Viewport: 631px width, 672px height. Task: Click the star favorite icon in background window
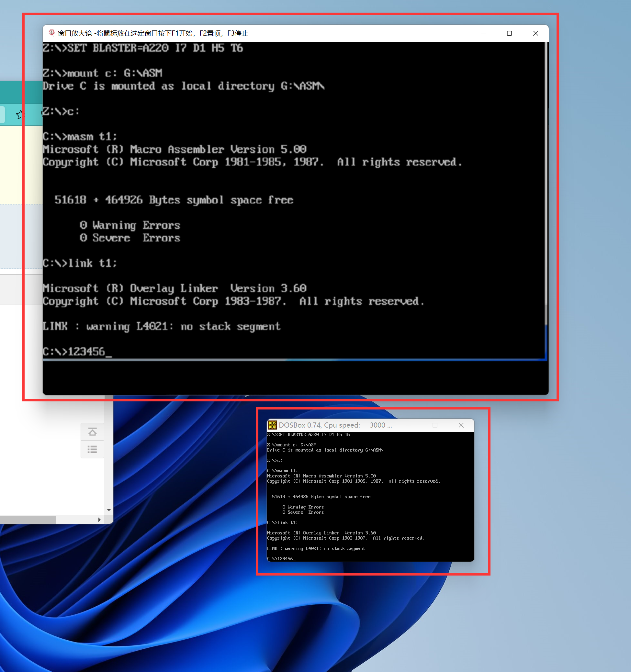[x=20, y=115]
